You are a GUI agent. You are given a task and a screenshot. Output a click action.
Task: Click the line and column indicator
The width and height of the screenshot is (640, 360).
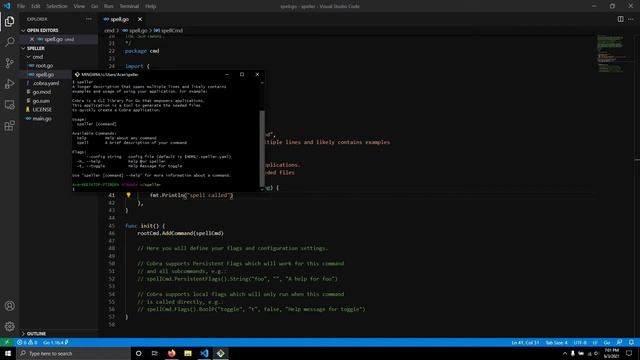click(525, 342)
